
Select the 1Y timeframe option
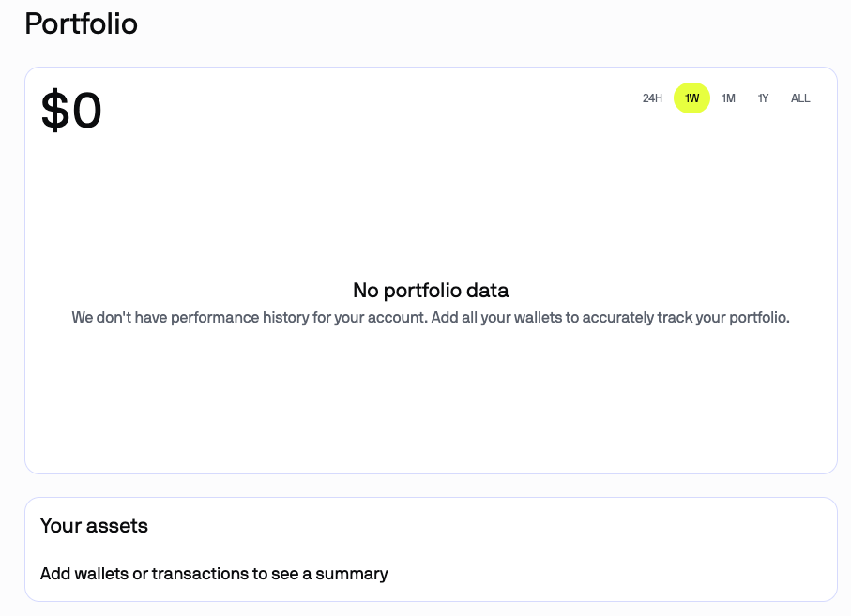tap(763, 98)
